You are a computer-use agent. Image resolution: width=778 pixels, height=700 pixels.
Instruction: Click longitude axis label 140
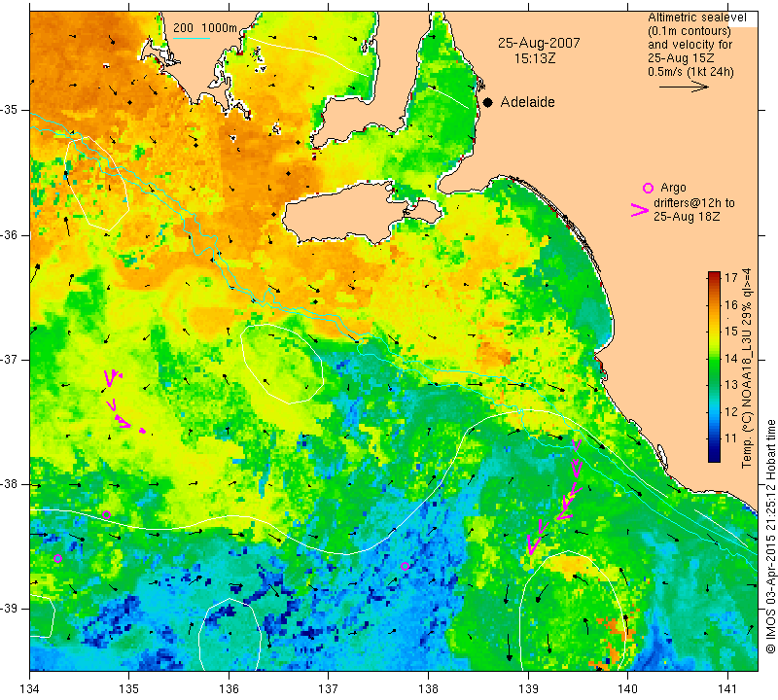(x=628, y=689)
